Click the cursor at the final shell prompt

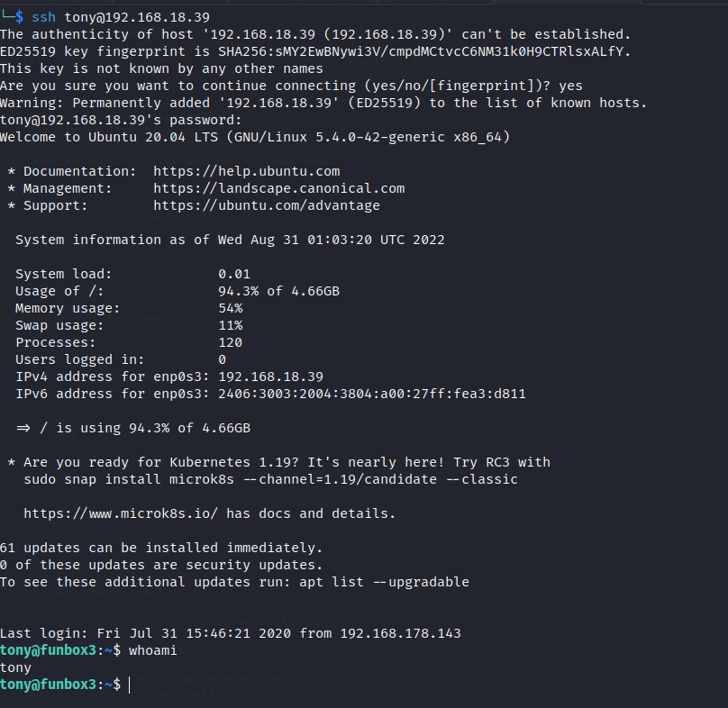point(130,685)
